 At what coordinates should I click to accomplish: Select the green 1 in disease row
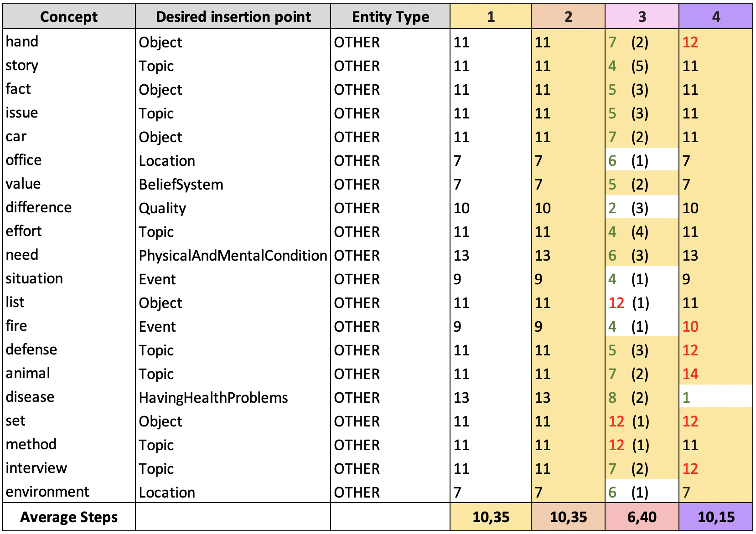(x=686, y=398)
